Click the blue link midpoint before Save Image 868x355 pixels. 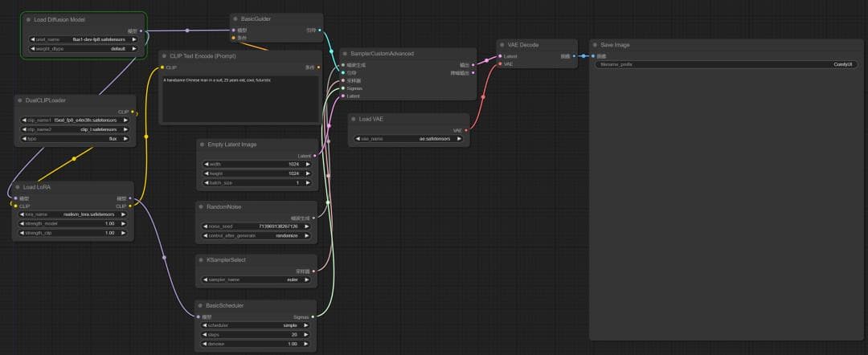[583, 56]
